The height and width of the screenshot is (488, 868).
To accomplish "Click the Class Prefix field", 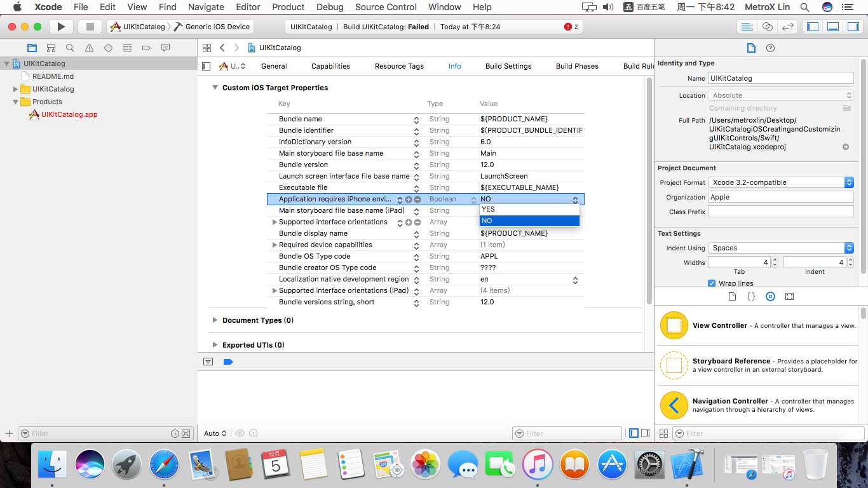I will (x=781, y=212).
